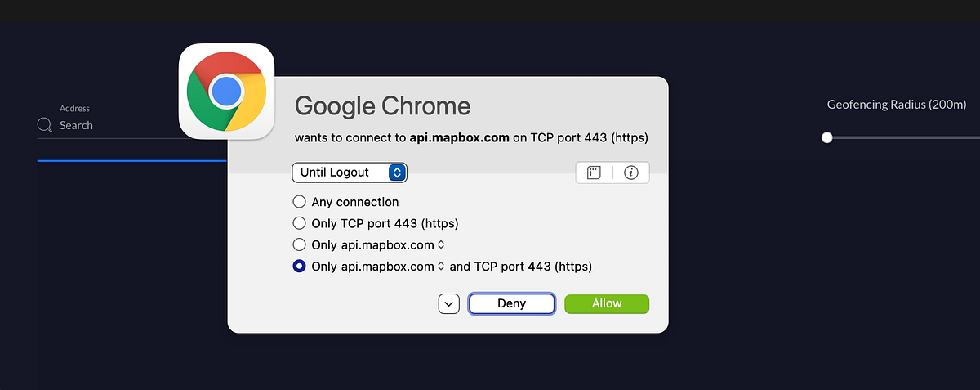This screenshot has width=980, height=390.
Task: Open domain arrows in api.mapbox.com and TCP row
Action: (x=441, y=266)
